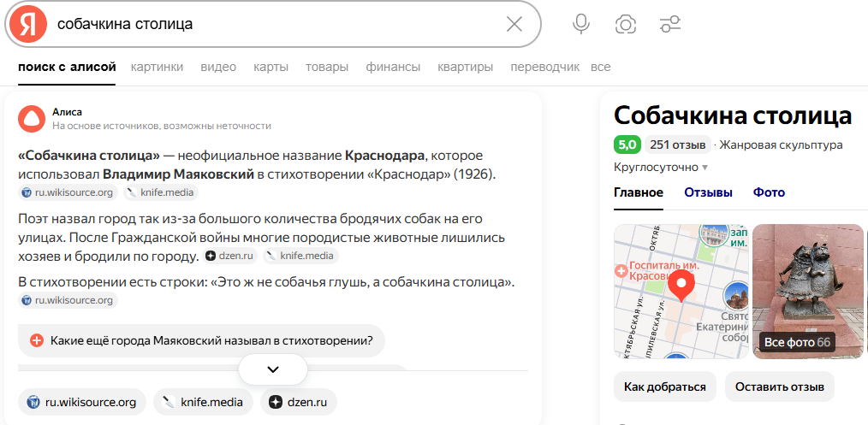Open the 'квартиры' tab
This screenshot has height=425, width=868.
pos(465,68)
